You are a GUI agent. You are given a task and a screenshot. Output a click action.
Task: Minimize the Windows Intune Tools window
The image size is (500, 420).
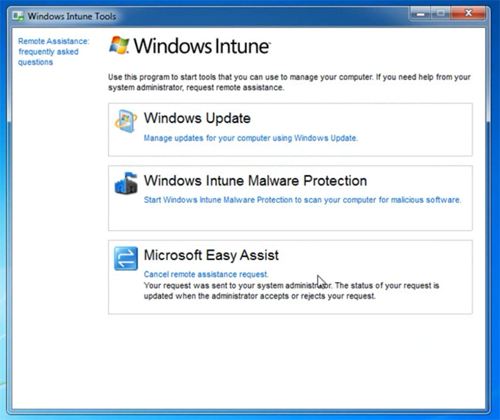coord(421,13)
